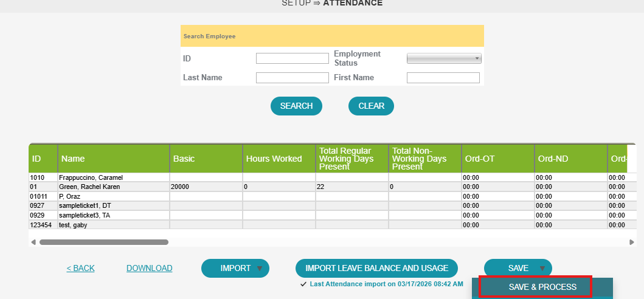Click the Basic column header
Screen dimensions: 644x299
pyautogui.click(x=184, y=159)
